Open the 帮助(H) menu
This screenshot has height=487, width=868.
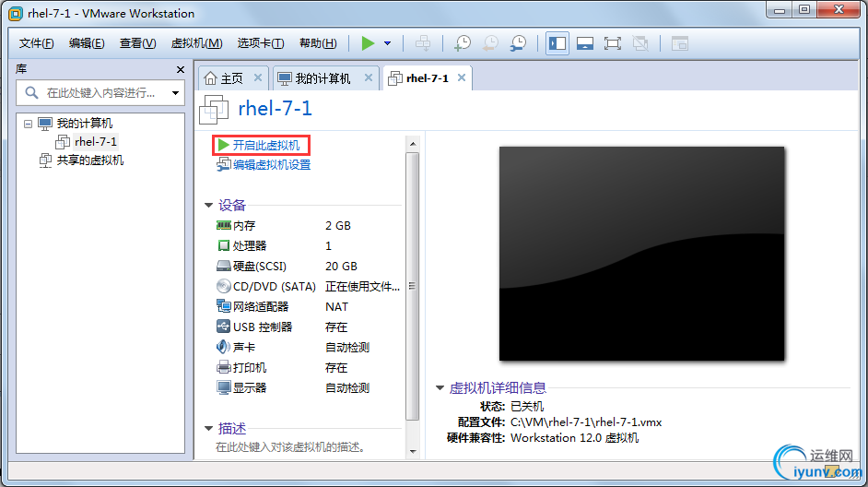point(318,43)
